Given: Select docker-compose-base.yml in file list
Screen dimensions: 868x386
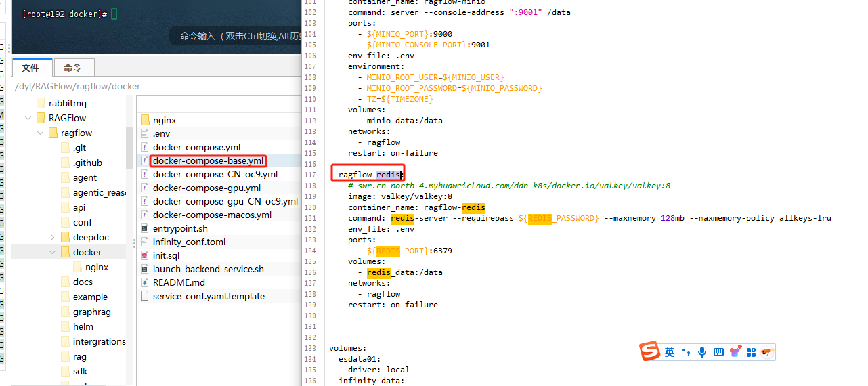Looking at the screenshot, I should click(208, 160).
